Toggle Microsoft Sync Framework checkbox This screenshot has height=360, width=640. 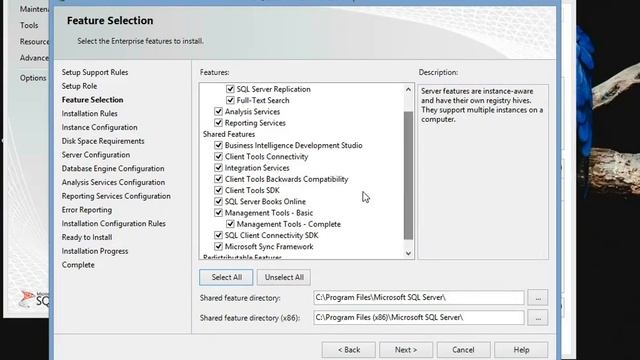[218, 247]
